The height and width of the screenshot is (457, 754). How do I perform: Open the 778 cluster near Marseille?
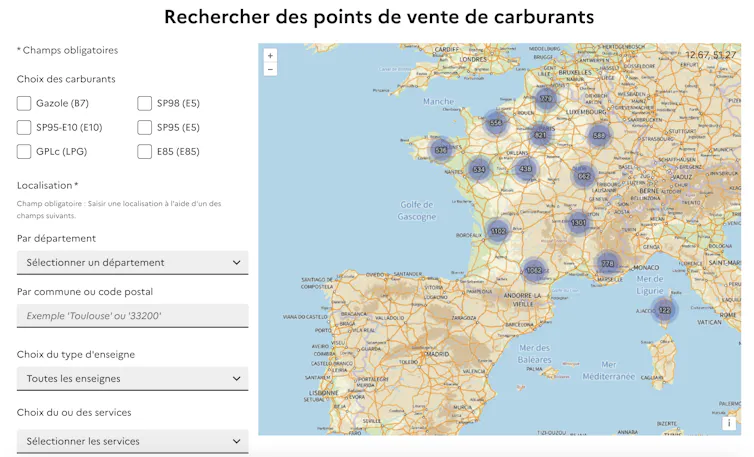(607, 264)
